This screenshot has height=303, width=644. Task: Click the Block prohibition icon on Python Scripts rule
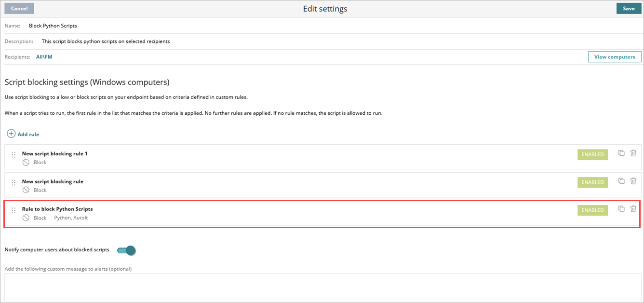click(x=27, y=218)
